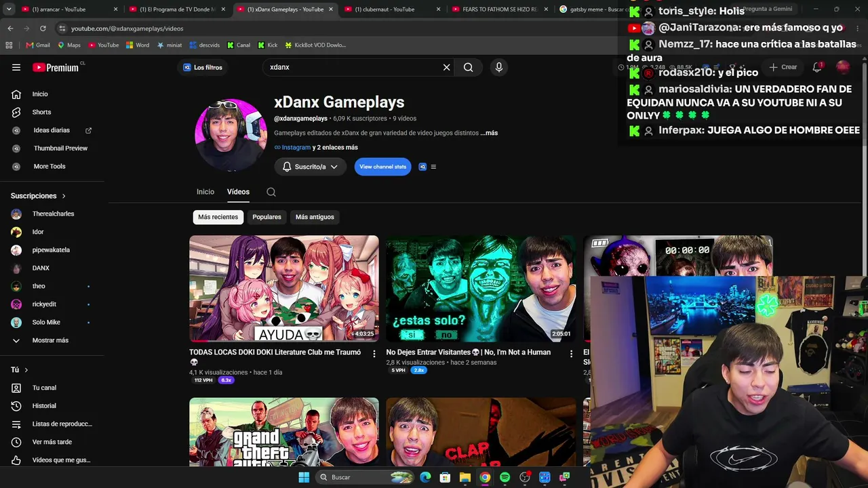Open the Therealcharles subscription
The image size is (868, 488).
(53, 214)
